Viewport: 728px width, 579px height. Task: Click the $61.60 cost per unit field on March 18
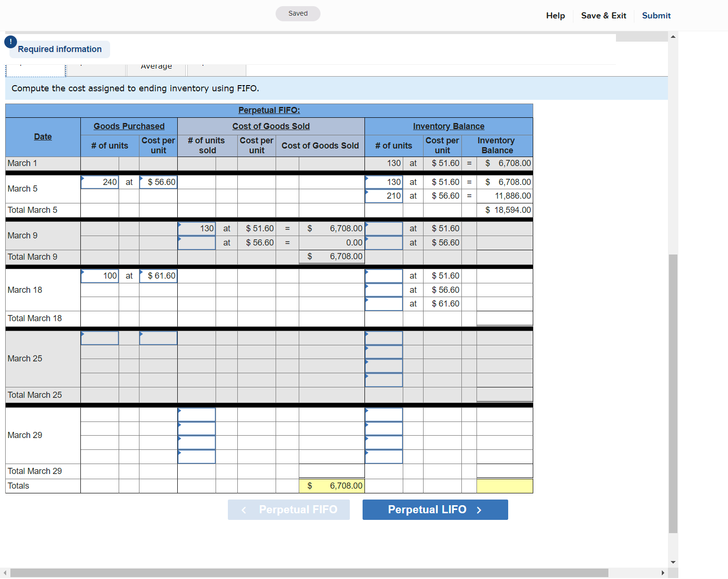[x=158, y=276]
